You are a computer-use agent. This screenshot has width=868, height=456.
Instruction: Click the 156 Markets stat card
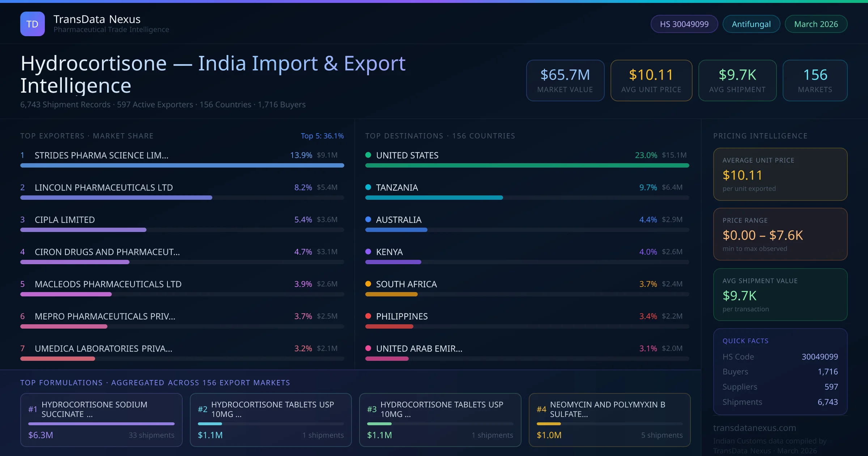tap(815, 80)
